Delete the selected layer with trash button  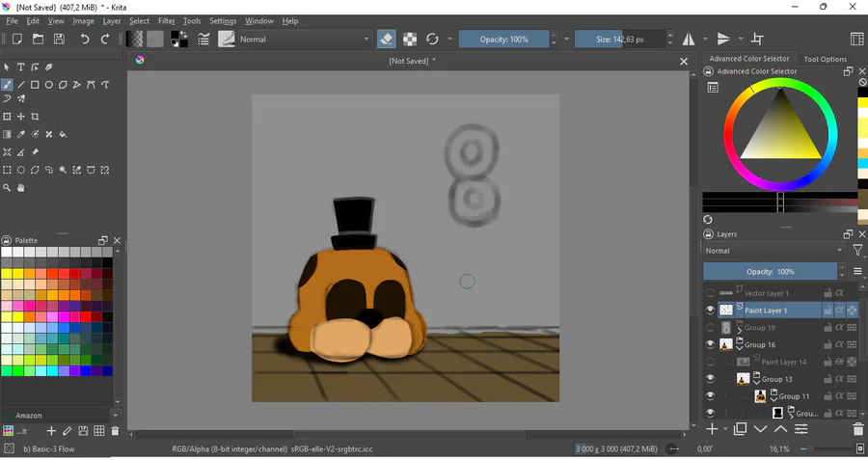pyautogui.click(x=858, y=429)
